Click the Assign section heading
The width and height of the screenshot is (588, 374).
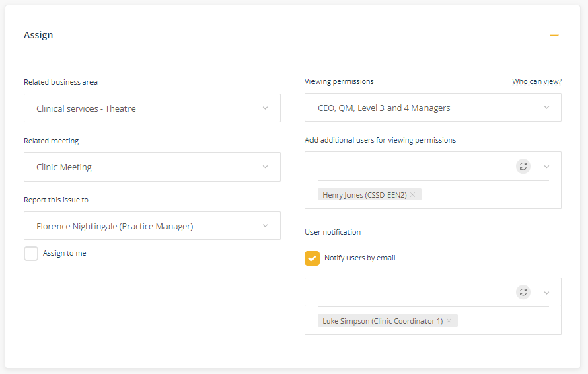38,35
